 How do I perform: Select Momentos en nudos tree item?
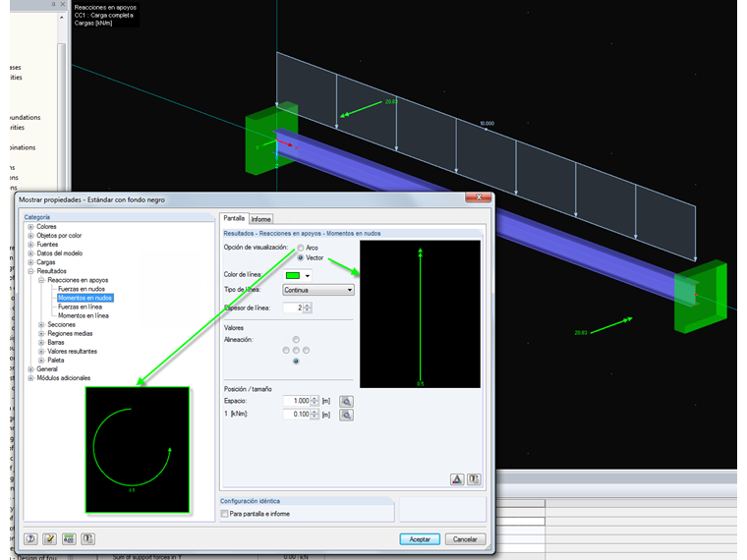point(85,298)
